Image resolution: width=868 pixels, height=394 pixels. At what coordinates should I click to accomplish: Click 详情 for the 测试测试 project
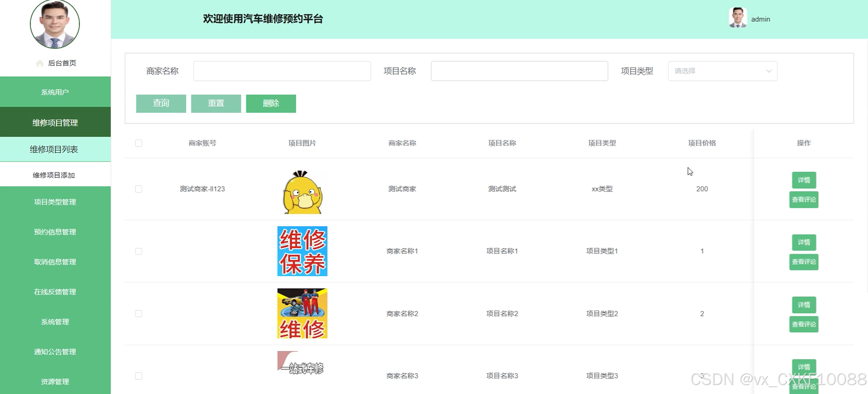pos(804,180)
